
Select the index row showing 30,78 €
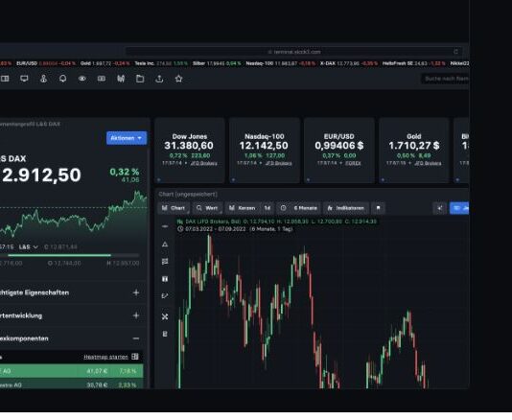[72, 385]
